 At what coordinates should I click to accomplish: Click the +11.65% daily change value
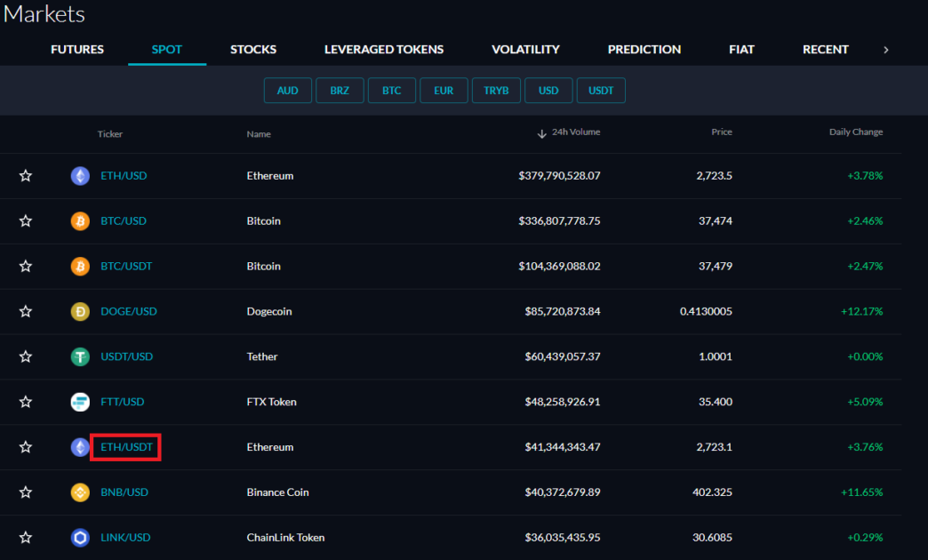[x=861, y=492]
